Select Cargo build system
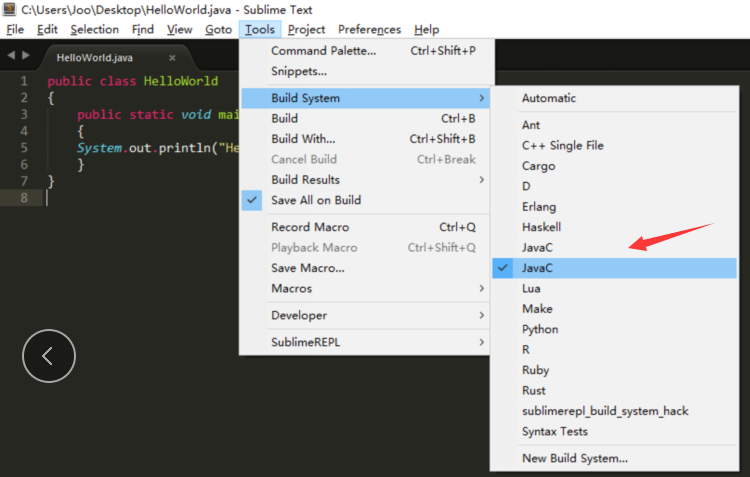750x477 pixels. point(615,166)
